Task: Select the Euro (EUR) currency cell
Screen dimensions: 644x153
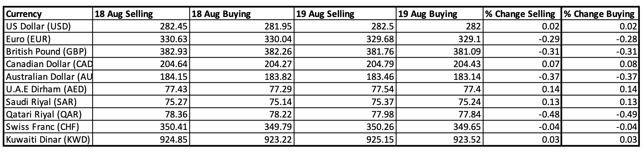Action: (x=48, y=39)
